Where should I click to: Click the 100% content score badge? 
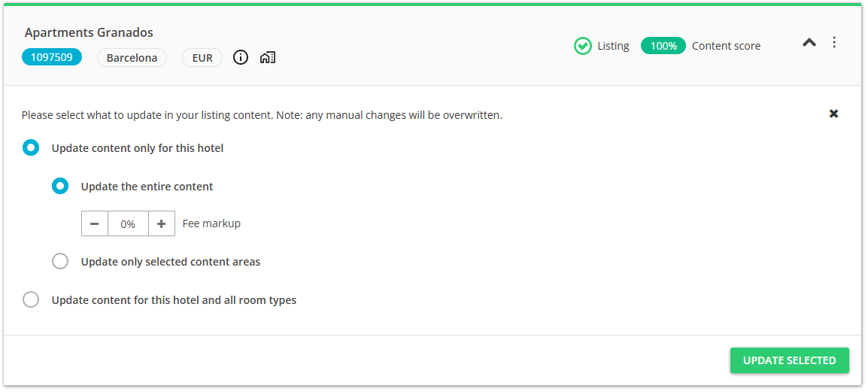(663, 46)
